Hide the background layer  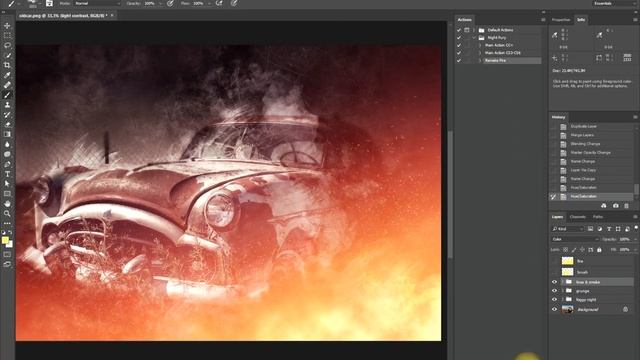click(x=554, y=309)
